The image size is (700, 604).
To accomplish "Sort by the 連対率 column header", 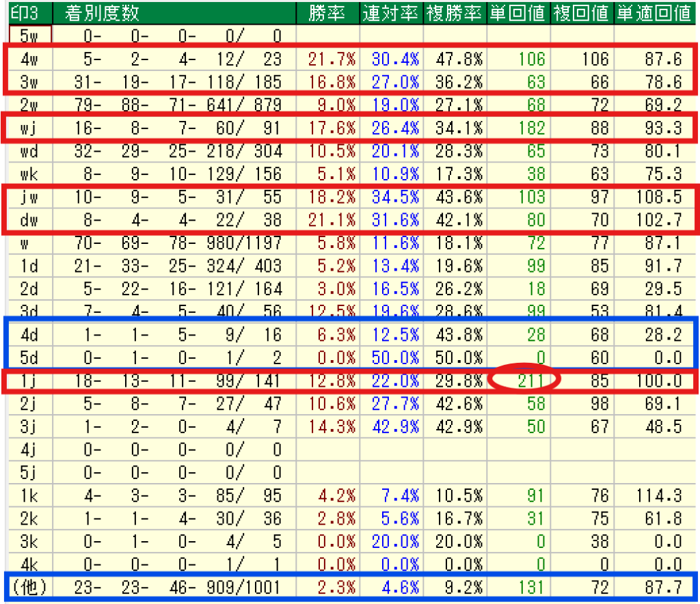I will pyautogui.click(x=390, y=12).
